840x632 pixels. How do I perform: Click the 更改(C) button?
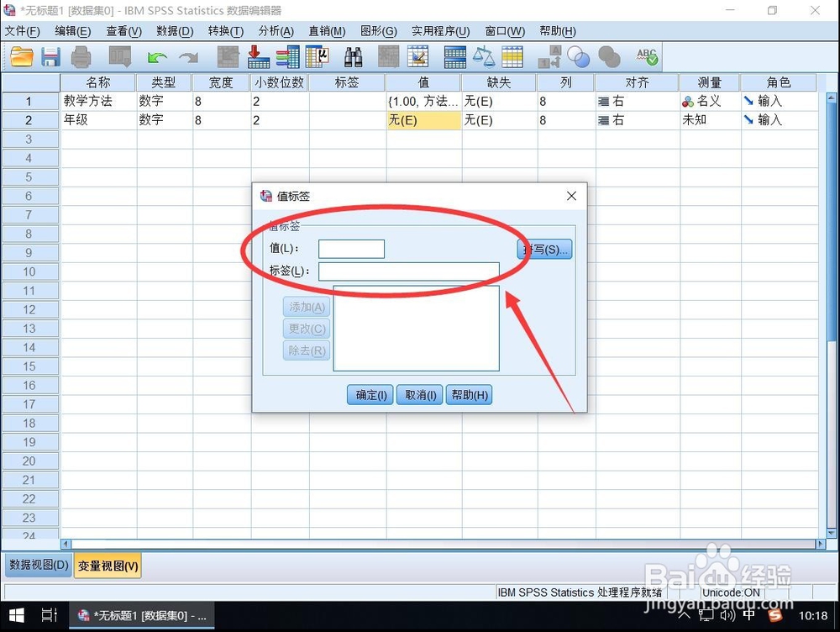coord(307,329)
